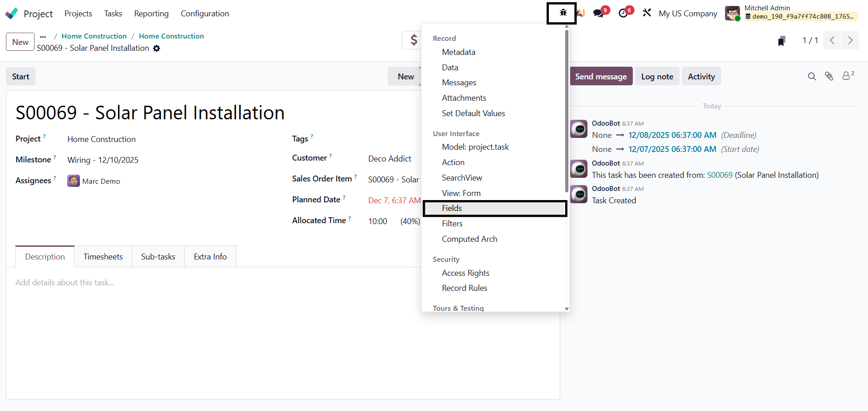Viewport: 868px width, 411px height.
Task: Select Fields in debug menu
Action: [x=452, y=208]
